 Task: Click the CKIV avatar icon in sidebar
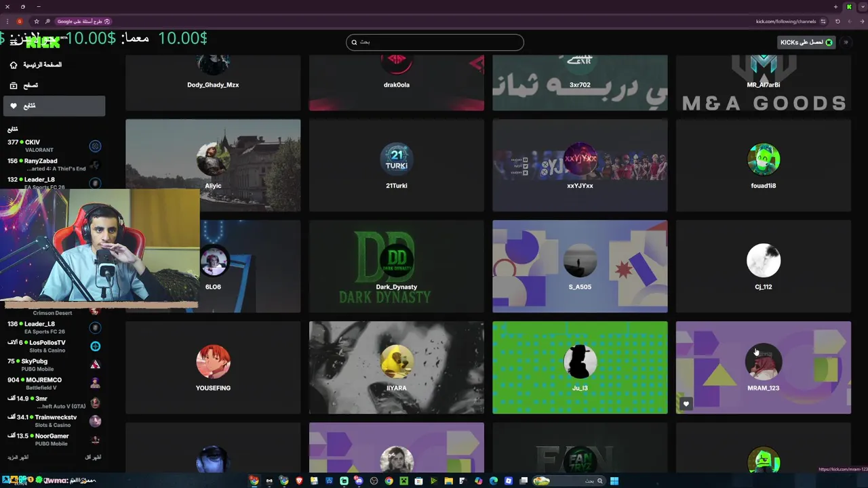95,146
